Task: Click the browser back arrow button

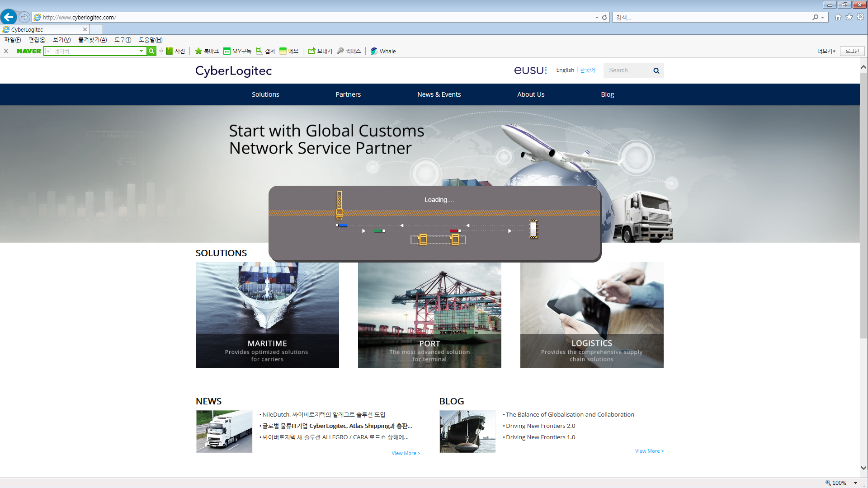Action: coord(9,17)
